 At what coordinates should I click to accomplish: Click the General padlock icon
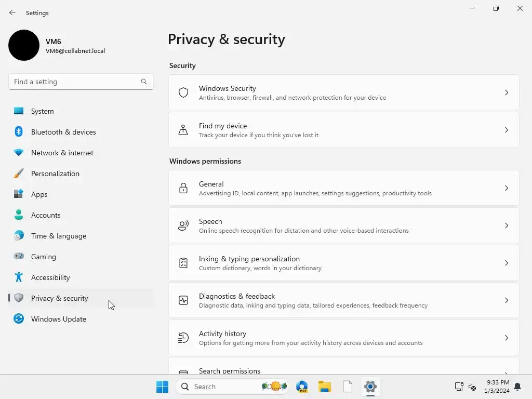coord(183,188)
